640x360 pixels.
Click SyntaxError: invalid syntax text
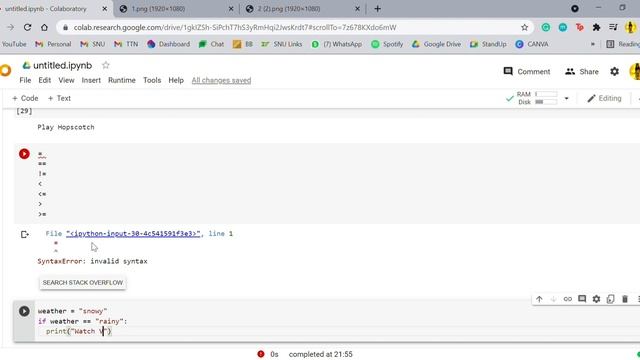click(92, 261)
